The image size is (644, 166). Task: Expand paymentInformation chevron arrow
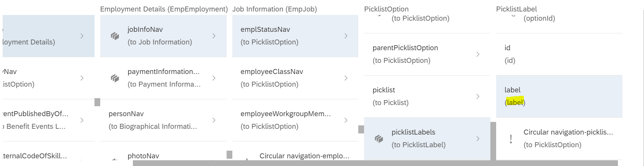pos(214,78)
